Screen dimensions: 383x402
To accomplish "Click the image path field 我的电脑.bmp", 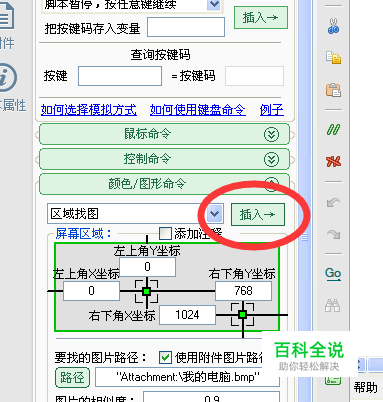I will coord(187,377).
